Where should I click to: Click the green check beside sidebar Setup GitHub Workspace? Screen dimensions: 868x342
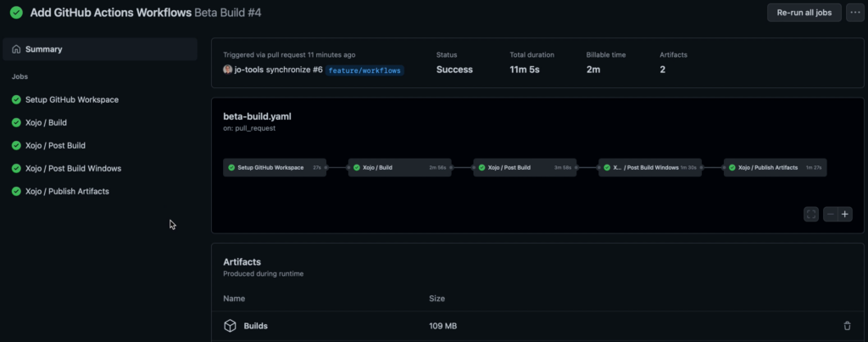pyautogui.click(x=17, y=100)
